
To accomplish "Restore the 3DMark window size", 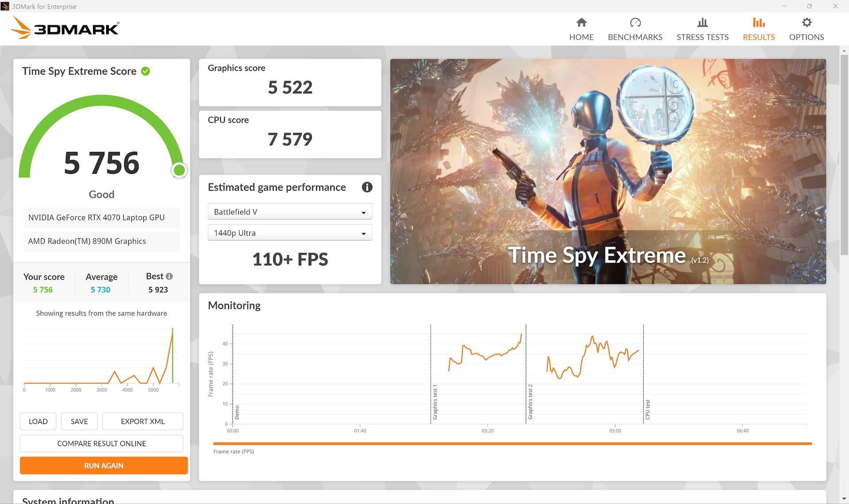I will pyautogui.click(x=809, y=6).
